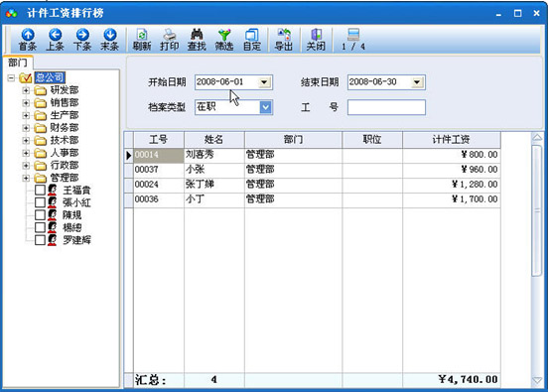Open the 开始日期 date dropdown

point(264,82)
